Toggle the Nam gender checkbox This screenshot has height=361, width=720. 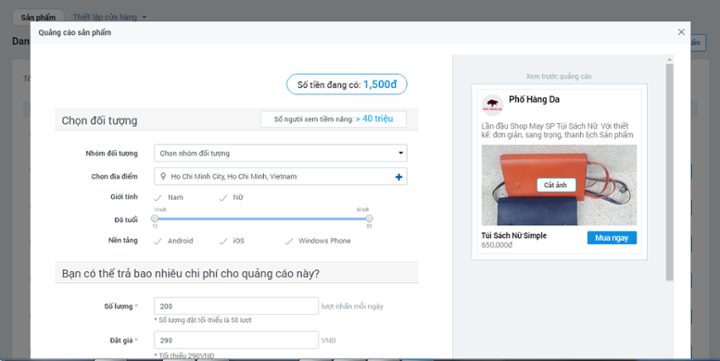(x=158, y=197)
